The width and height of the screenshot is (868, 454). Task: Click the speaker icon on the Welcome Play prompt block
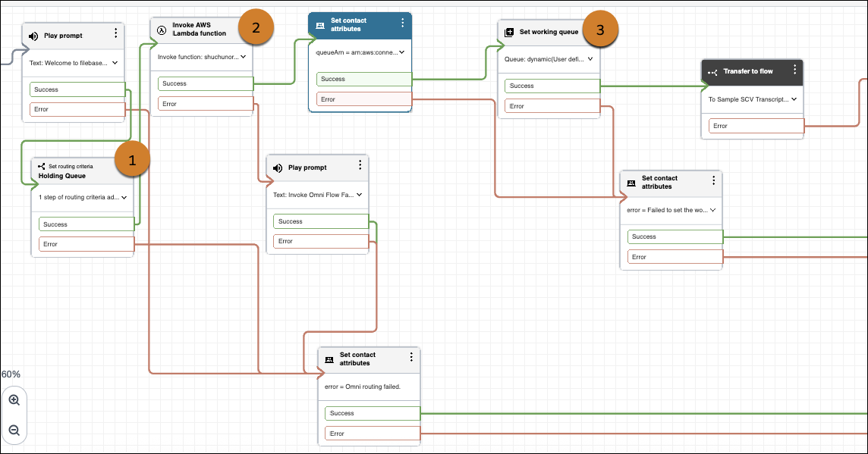point(33,36)
